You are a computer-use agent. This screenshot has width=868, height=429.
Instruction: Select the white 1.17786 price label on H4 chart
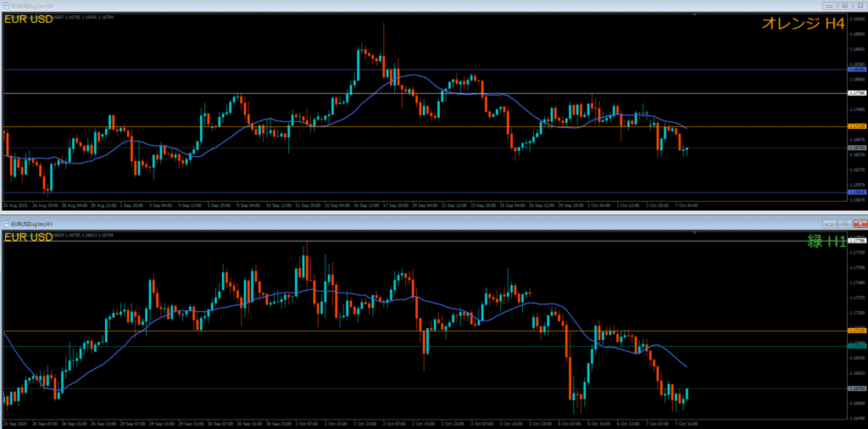857,93
